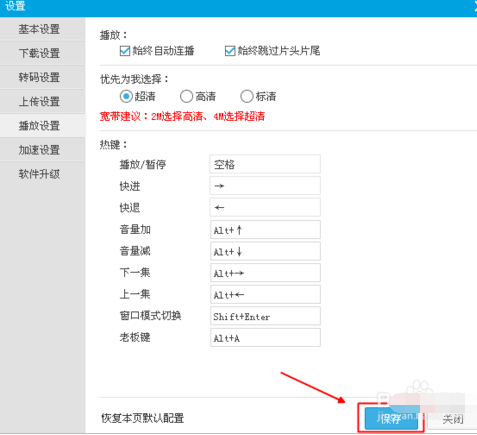Select the 播放设置 tab

(39, 126)
